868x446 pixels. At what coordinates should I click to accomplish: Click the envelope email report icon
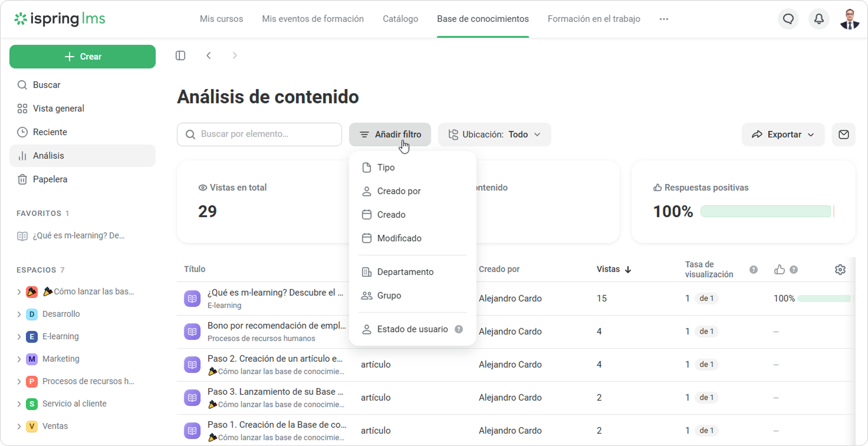(844, 135)
